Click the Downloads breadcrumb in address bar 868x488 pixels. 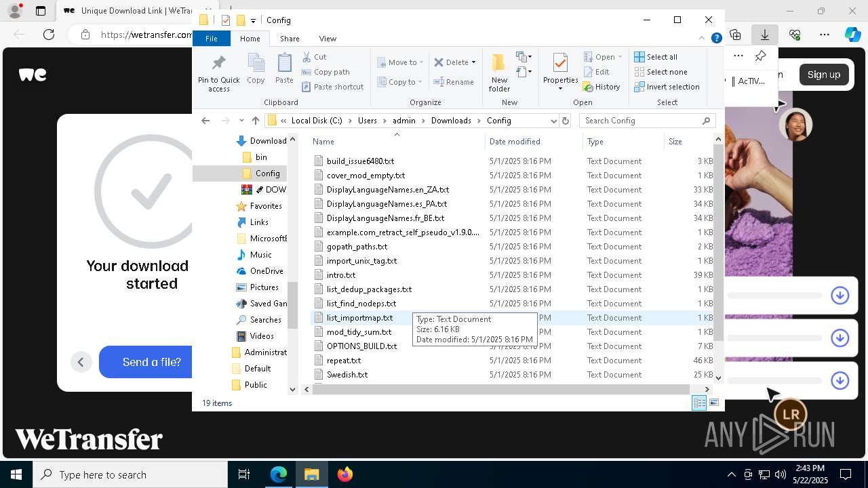pos(451,121)
